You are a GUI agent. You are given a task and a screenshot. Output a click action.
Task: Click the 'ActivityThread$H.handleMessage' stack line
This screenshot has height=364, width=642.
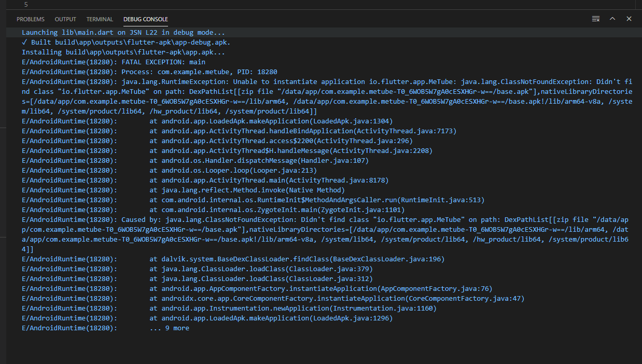(x=227, y=150)
